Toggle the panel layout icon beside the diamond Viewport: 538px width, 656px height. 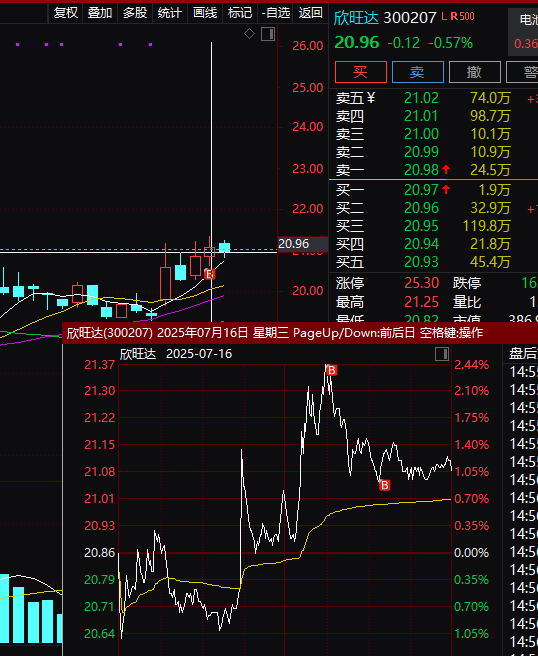tap(268, 34)
